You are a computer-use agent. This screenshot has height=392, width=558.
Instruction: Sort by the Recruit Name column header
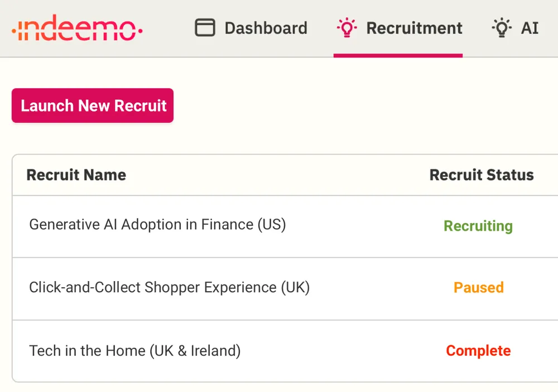(x=76, y=175)
